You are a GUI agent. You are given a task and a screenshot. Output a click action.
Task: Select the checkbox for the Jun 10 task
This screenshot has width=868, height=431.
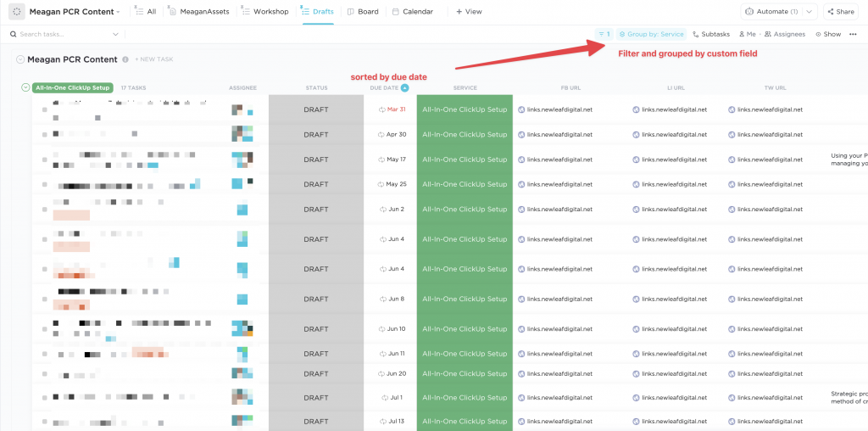(x=44, y=329)
